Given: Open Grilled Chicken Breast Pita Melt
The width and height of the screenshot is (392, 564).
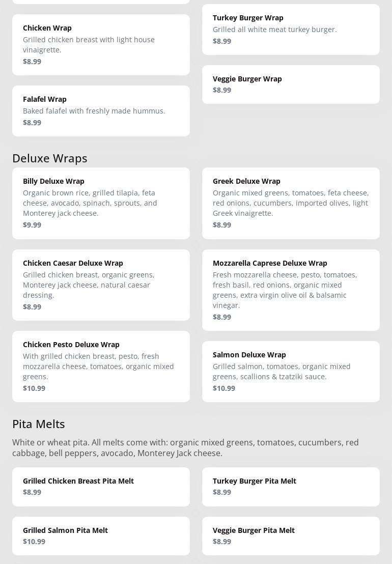Looking at the screenshot, I should [101, 487].
